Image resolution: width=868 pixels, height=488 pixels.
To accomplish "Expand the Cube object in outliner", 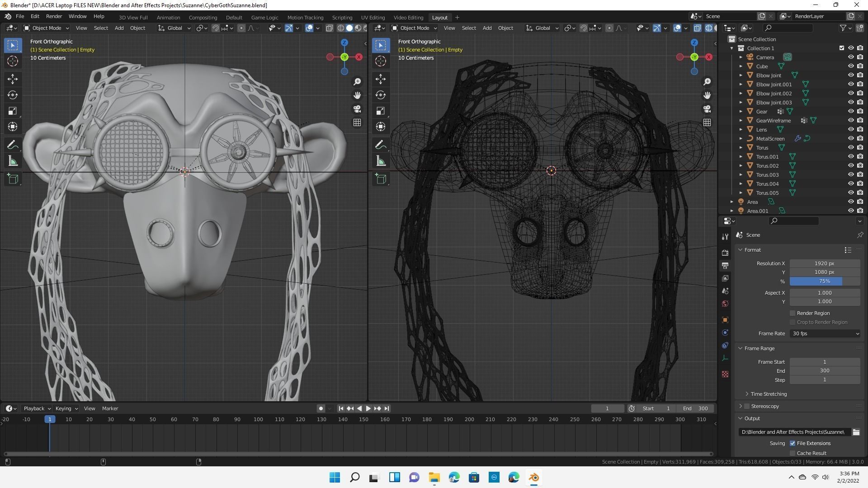I will coord(741,66).
